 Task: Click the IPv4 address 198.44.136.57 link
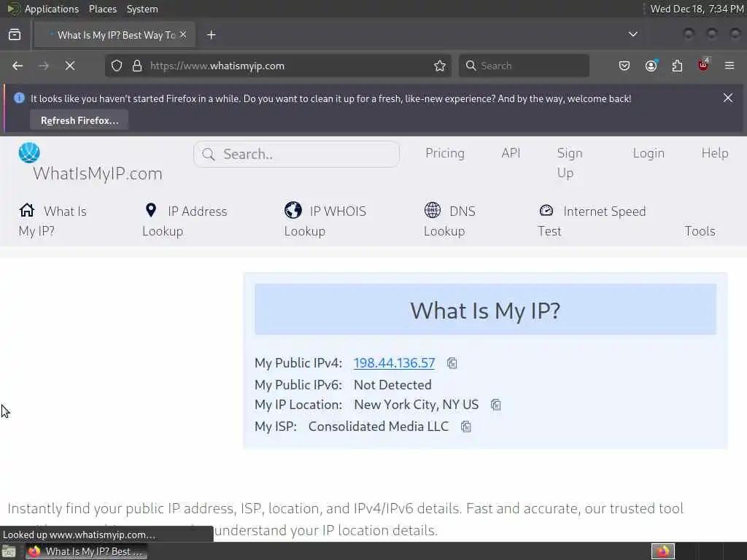394,363
